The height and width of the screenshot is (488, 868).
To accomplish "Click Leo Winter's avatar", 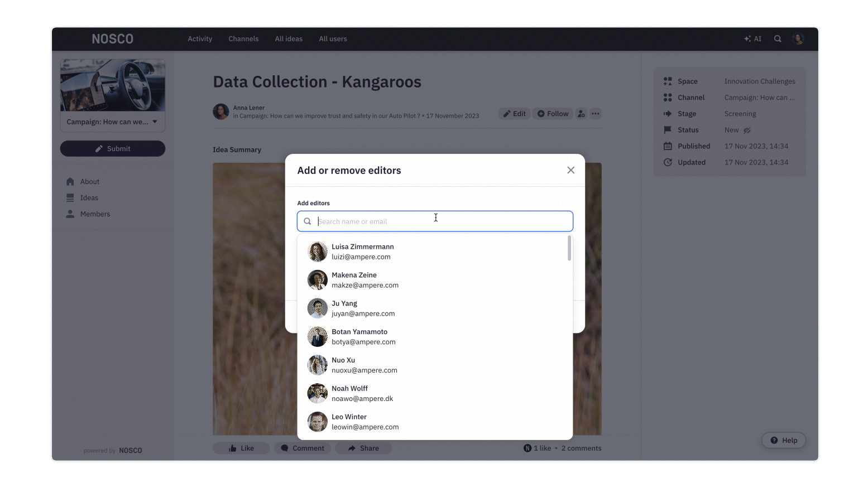I will [318, 422].
